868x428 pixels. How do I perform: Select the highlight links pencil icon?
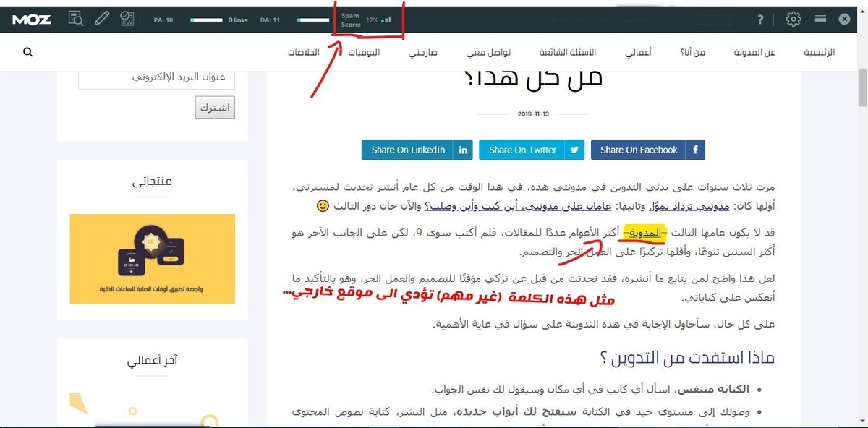pos(101,20)
